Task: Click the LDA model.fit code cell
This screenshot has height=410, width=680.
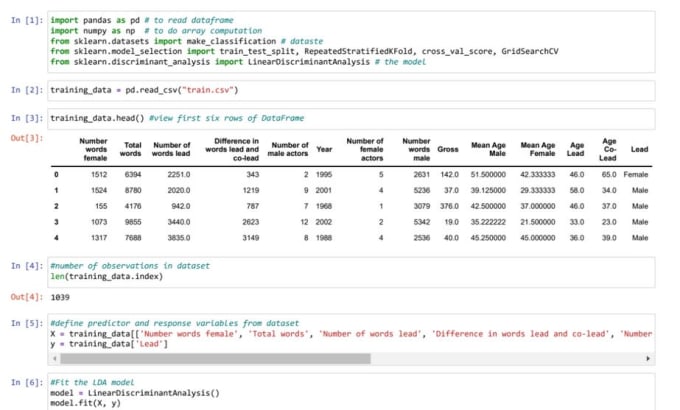Action: pos(351,392)
